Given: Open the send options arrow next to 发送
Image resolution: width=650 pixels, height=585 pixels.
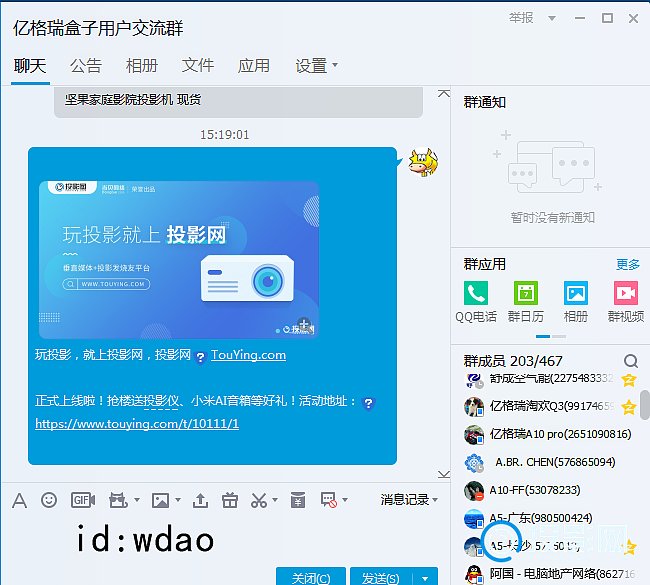Looking at the screenshot, I should (425, 578).
